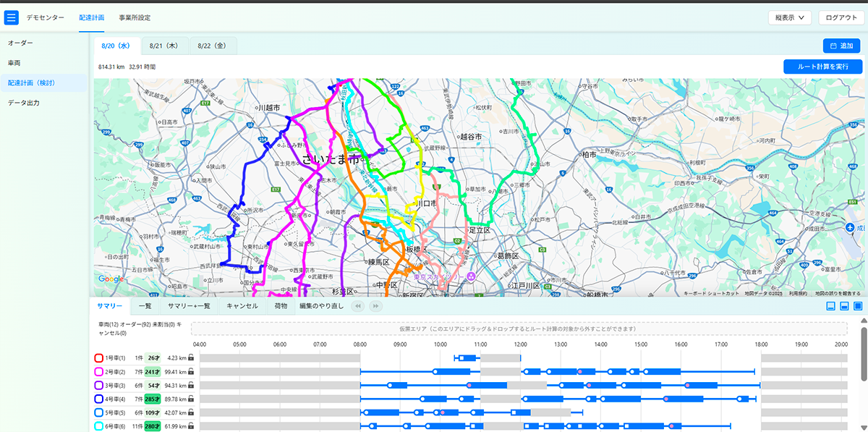
Task: Select first delivery block on 2号車 timeline
Action: (x=457, y=372)
